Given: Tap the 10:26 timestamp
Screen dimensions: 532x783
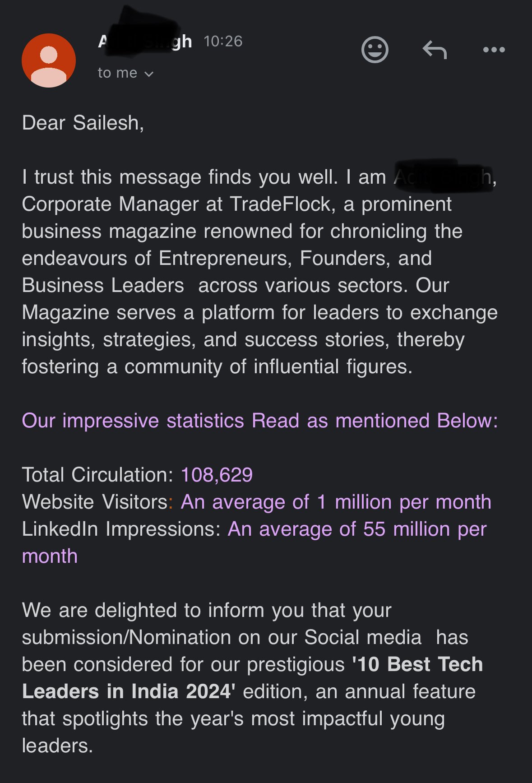Looking at the screenshot, I should point(223,42).
